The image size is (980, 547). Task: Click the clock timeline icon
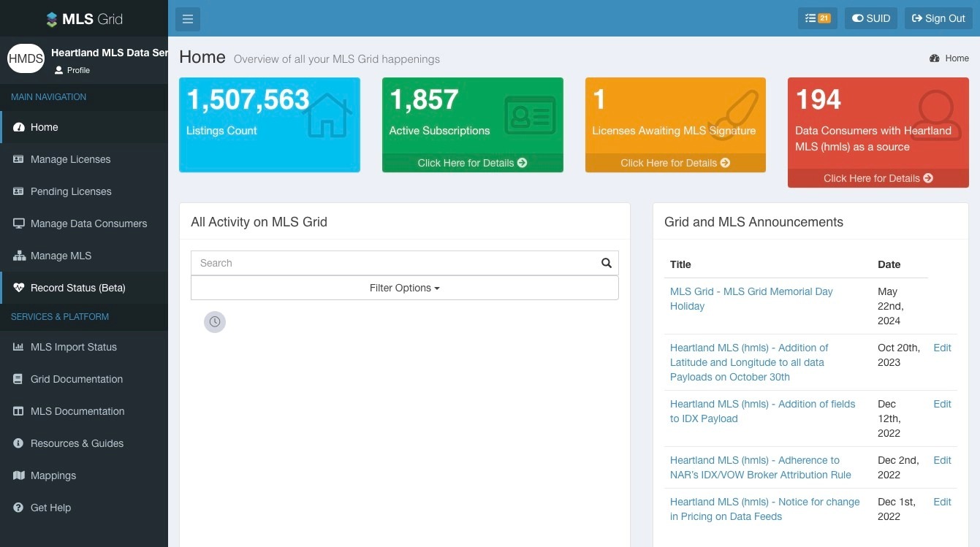(215, 322)
